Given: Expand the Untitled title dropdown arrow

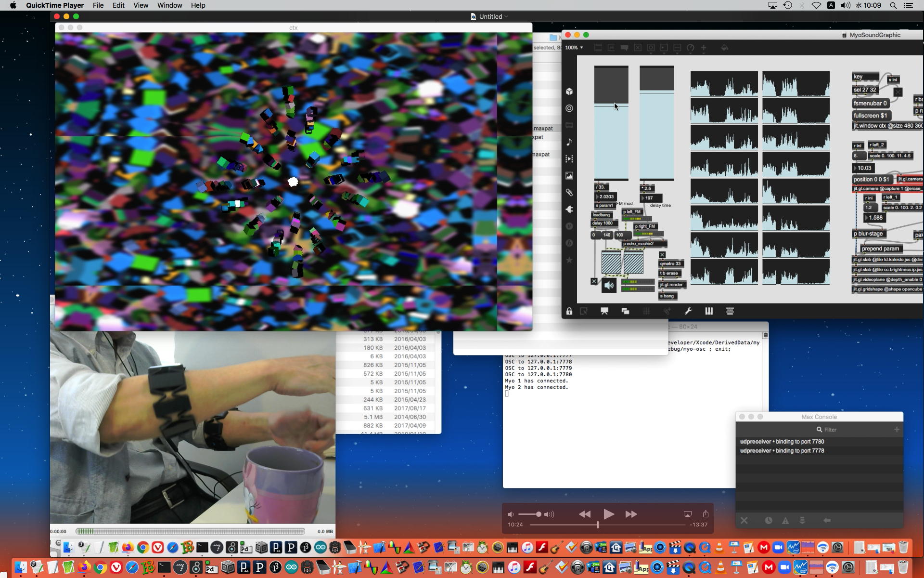Looking at the screenshot, I should [x=506, y=16].
